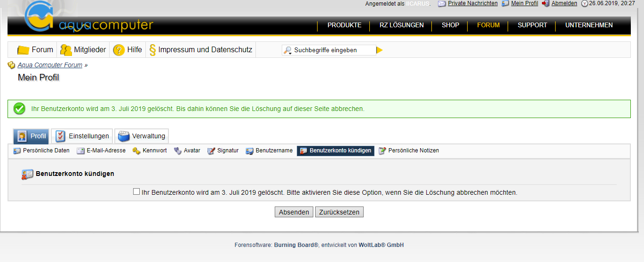Open the Persönliche Daten subtab

click(x=41, y=151)
